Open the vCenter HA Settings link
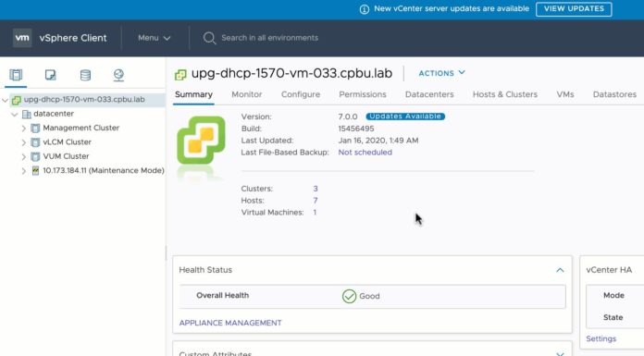The height and width of the screenshot is (356, 644). (601, 338)
